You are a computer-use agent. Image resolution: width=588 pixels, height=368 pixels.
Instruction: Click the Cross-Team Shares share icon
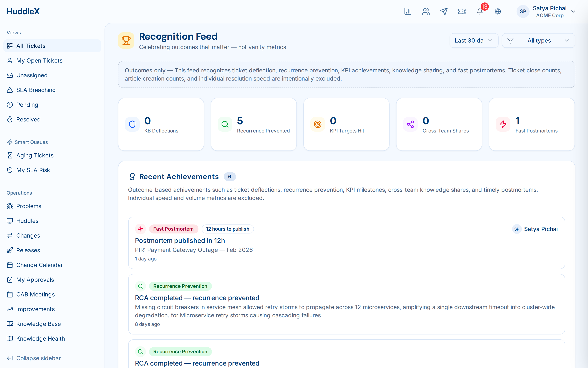[x=410, y=124]
